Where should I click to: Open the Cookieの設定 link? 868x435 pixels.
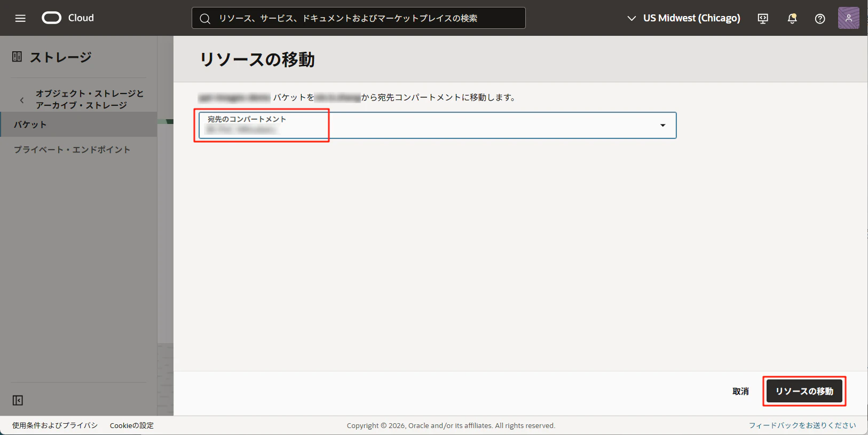[x=132, y=425]
